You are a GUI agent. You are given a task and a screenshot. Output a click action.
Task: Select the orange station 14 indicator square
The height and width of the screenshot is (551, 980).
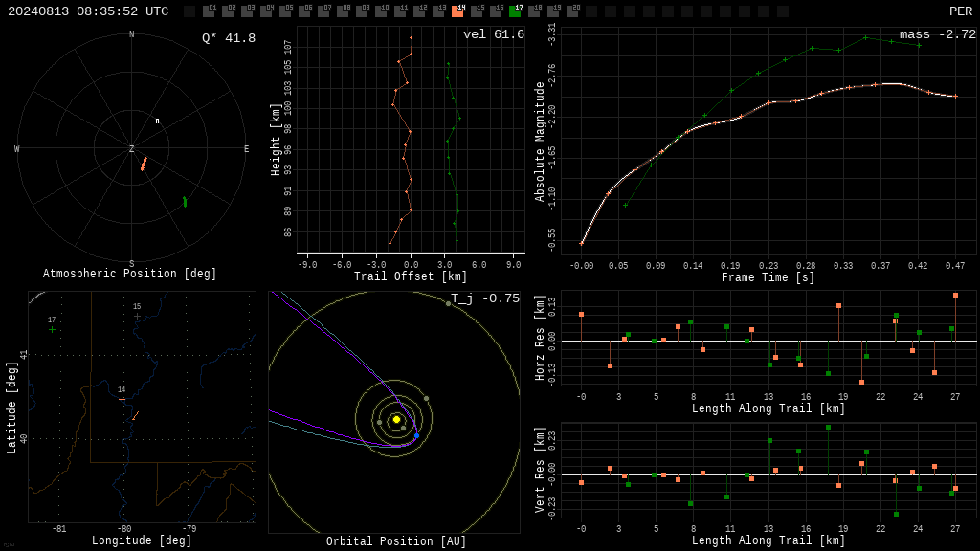458,11
